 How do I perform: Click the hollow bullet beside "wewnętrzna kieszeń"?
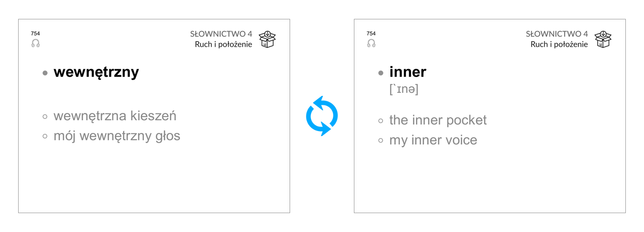pyautogui.click(x=45, y=116)
